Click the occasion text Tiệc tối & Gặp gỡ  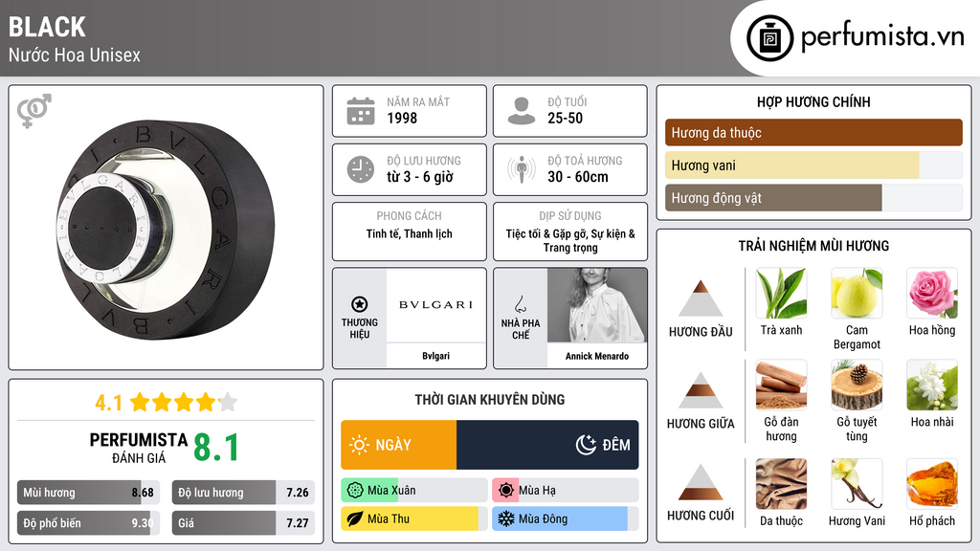pos(546,233)
